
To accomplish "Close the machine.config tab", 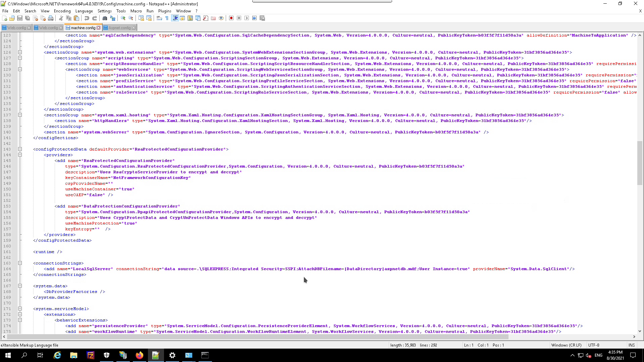I will point(99,28).
